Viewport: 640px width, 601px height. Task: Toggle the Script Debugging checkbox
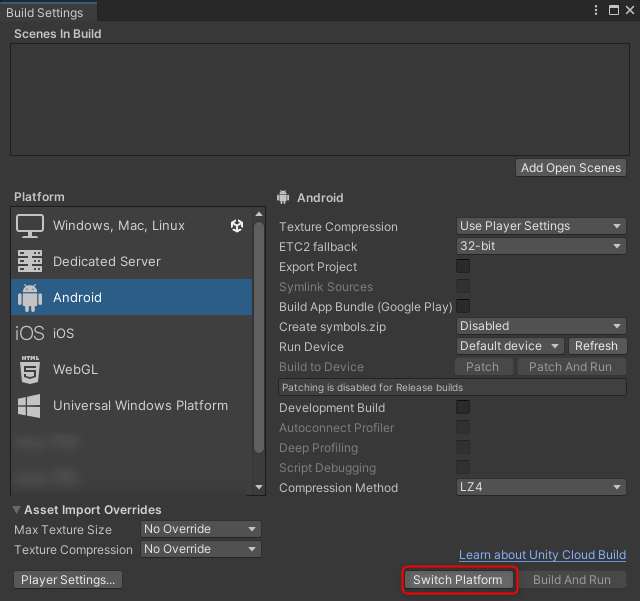(463, 467)
